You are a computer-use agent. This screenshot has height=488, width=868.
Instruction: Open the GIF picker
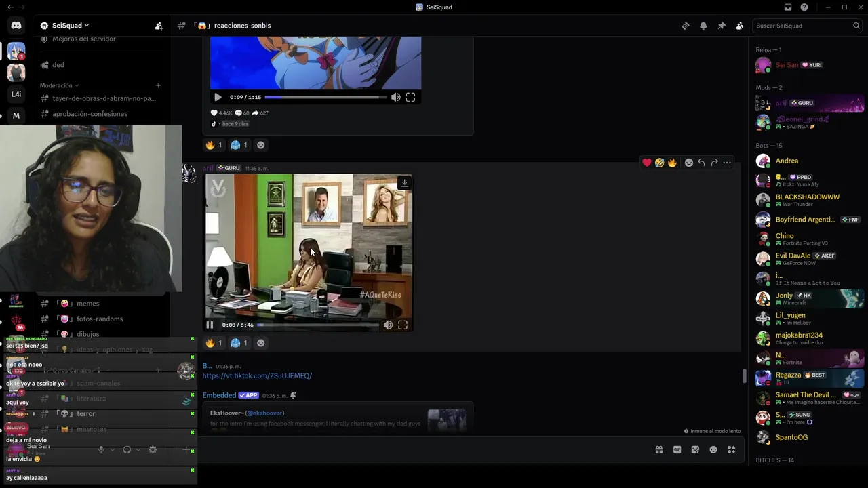(x=677, y=449)
